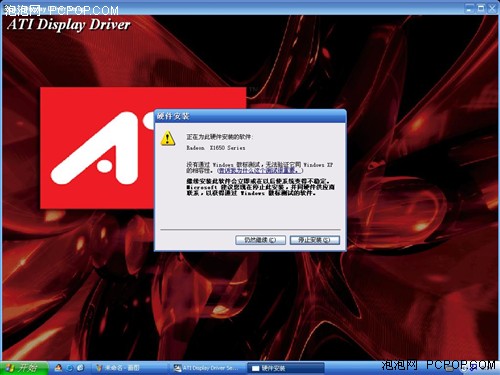Close the ATI installer window
Viewport: 500px width, 375px height.
pos(492,8)
